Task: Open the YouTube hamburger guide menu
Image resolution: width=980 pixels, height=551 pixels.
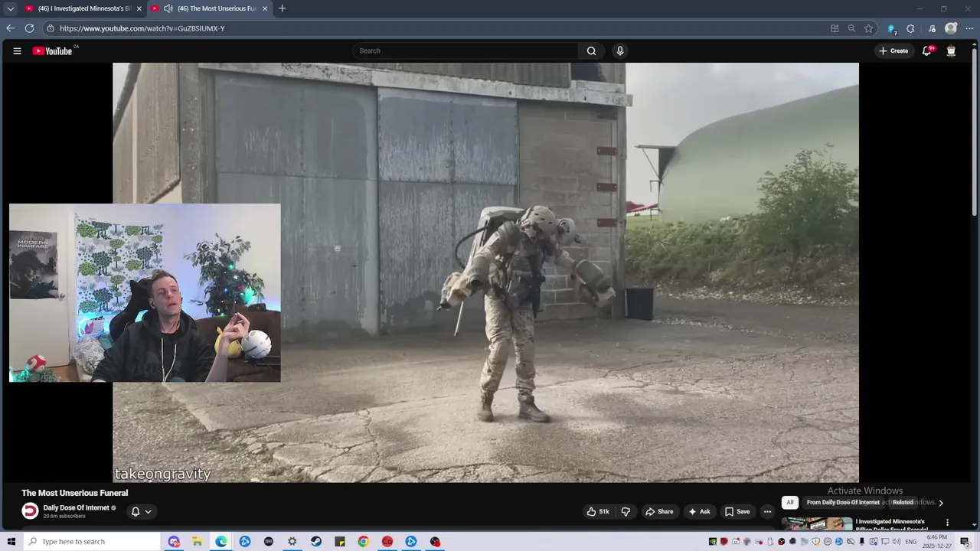Action: pyautogui.click(x=17, y=51)
